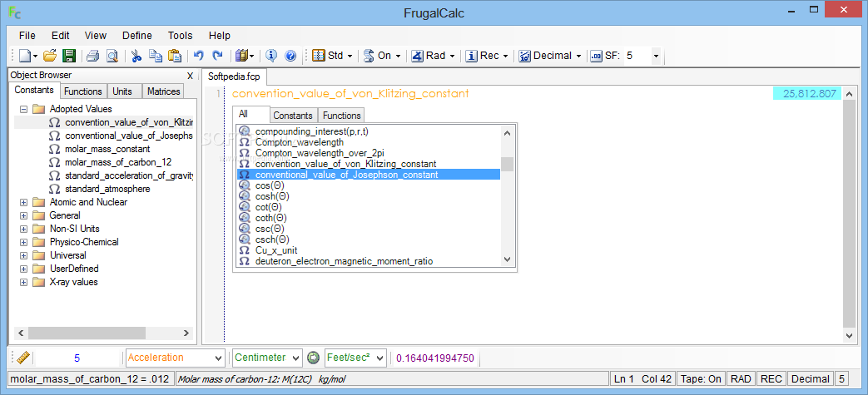Open the Rad angle mode dropdown
868x395 pixels.
pos(452,56)
